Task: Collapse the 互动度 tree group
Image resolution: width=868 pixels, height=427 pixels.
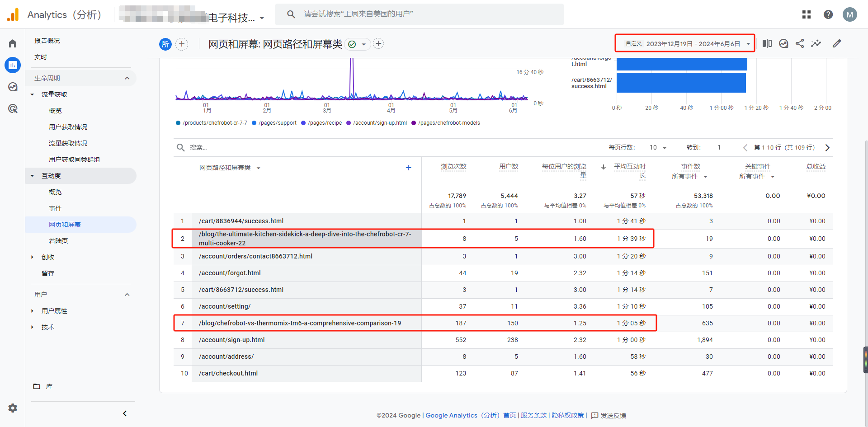Action: click(32, 176)
